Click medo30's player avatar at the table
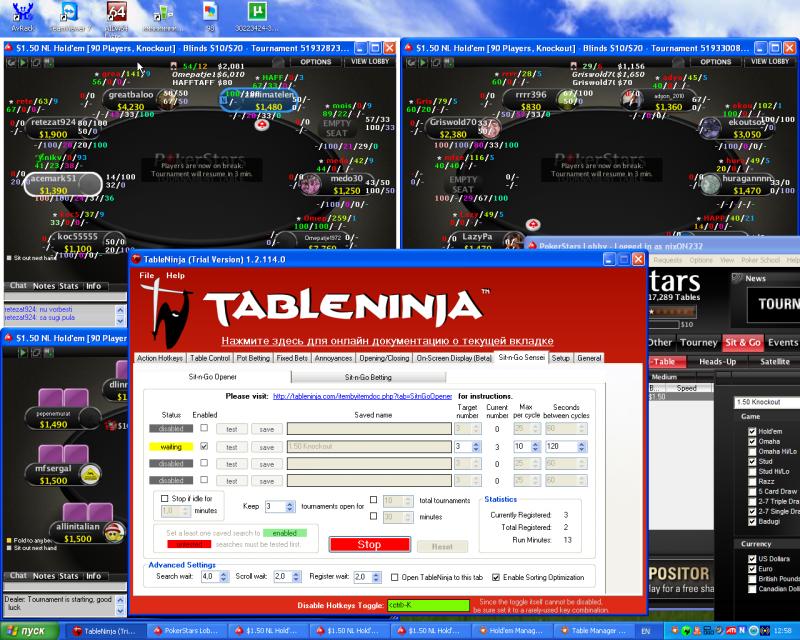 (x=311, y=184)
